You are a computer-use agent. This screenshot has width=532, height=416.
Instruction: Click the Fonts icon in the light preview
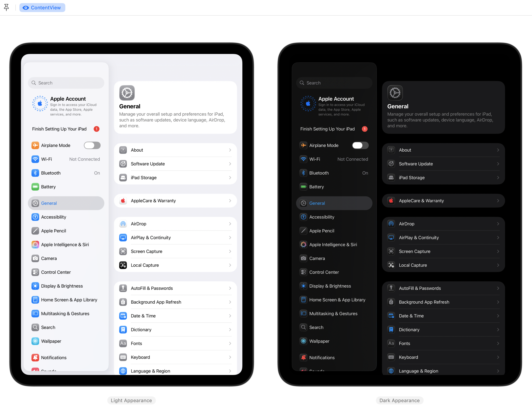[x=123, y=343]
